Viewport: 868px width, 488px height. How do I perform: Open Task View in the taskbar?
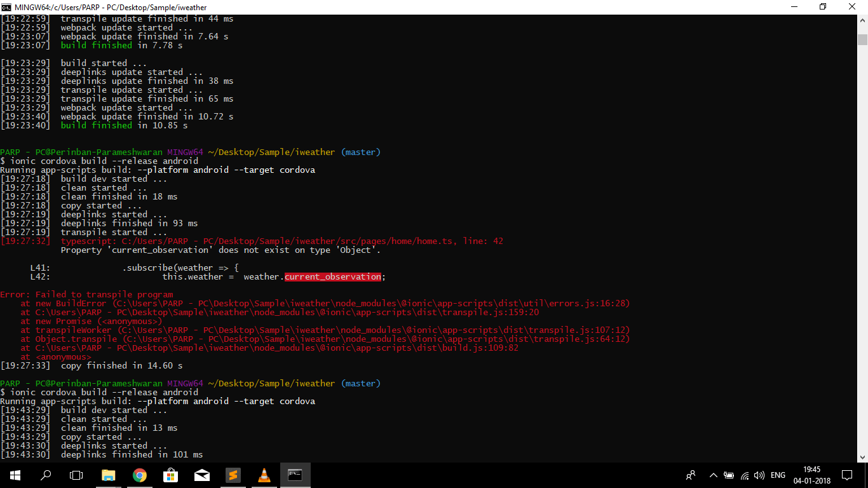coord(76,475)
